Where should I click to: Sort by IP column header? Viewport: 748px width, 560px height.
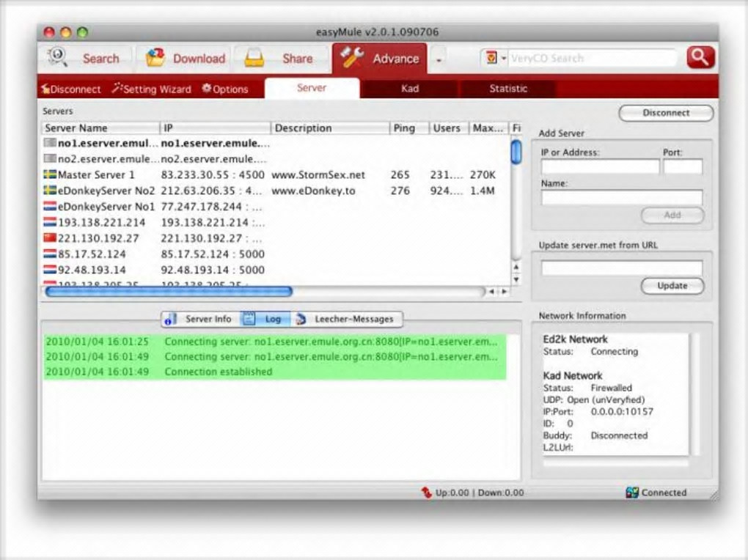215,128
